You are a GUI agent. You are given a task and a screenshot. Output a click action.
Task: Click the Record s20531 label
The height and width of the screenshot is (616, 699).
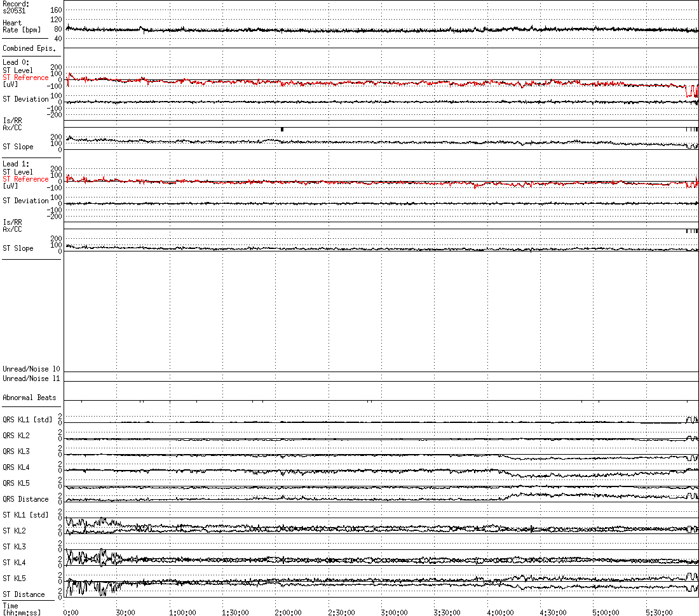coord(16,8)
